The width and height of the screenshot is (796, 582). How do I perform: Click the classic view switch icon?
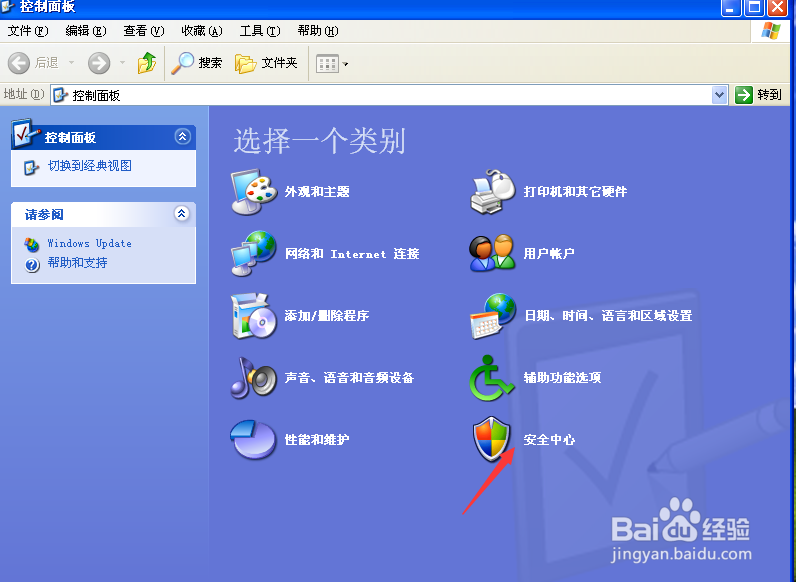pos(31,167)
